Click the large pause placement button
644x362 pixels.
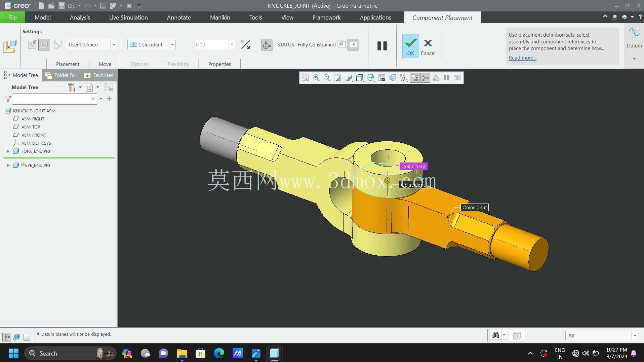[x=382, y=46]
